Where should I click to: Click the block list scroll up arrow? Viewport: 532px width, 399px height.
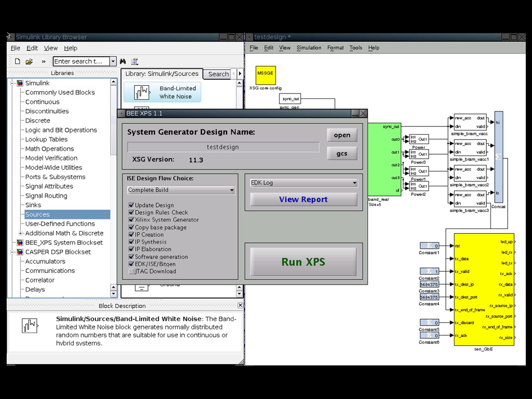coord(240,83)
